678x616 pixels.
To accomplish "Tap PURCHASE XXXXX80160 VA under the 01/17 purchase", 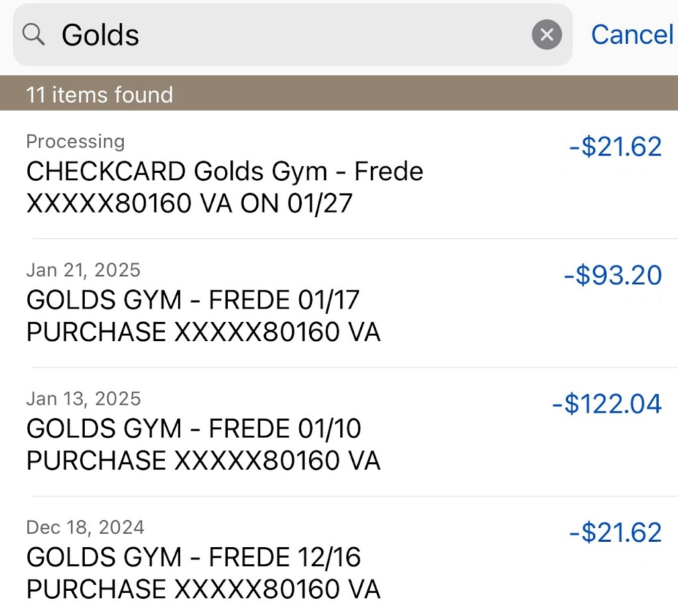I will coord(203,333).
